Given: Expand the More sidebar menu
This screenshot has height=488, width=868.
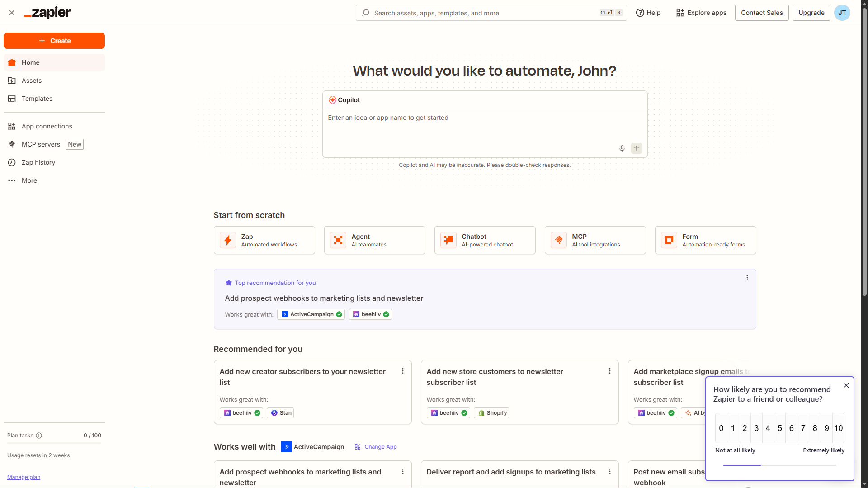Looking at the screenshot, I should [54, 180].
